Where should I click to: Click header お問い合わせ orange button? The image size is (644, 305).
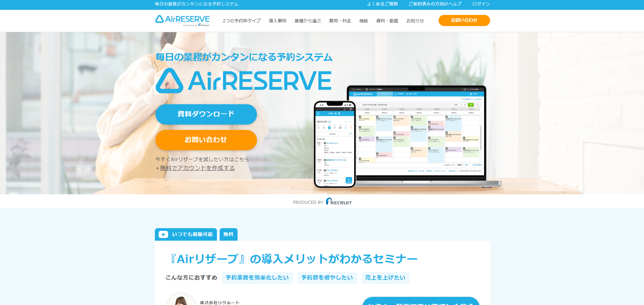pyautogui.click(x=464, y=20)
